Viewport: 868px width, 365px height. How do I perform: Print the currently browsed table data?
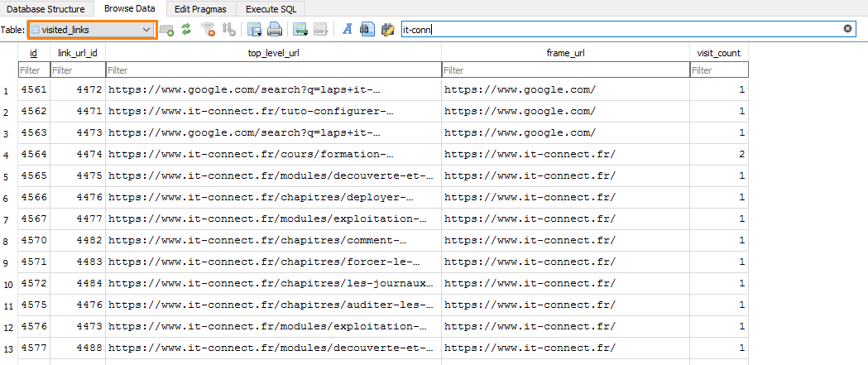(x=275, y=29)
